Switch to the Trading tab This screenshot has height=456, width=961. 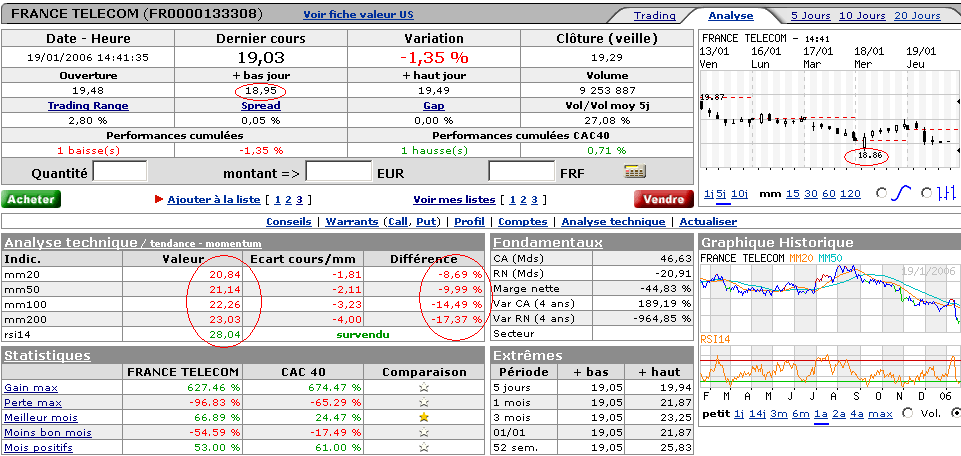(655, 16)
